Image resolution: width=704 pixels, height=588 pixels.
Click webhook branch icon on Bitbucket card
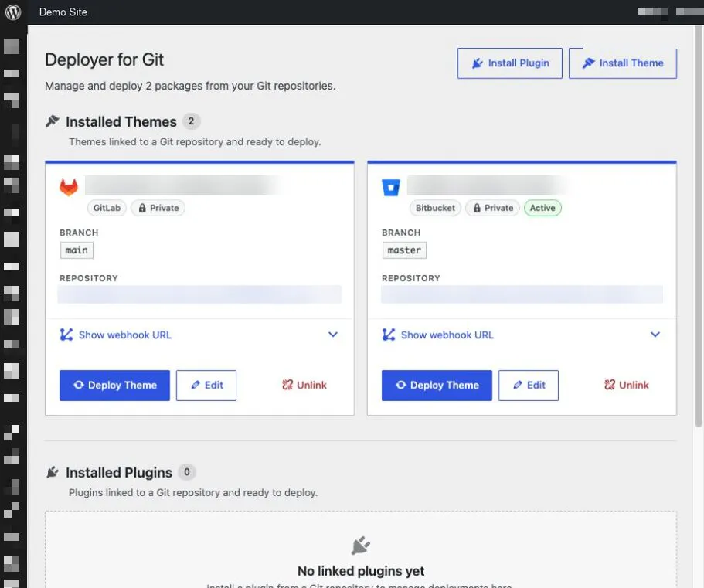click(389, 335)
